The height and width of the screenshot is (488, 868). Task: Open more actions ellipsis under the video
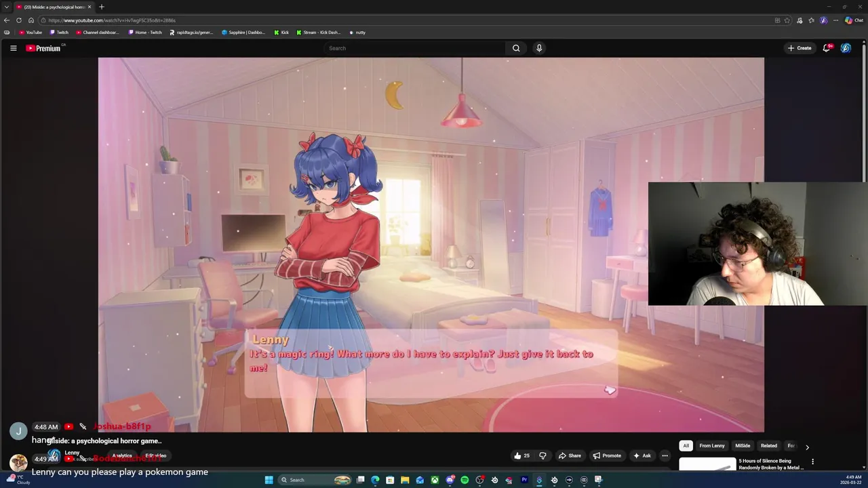pyautogui.click(x=665, y=455)
